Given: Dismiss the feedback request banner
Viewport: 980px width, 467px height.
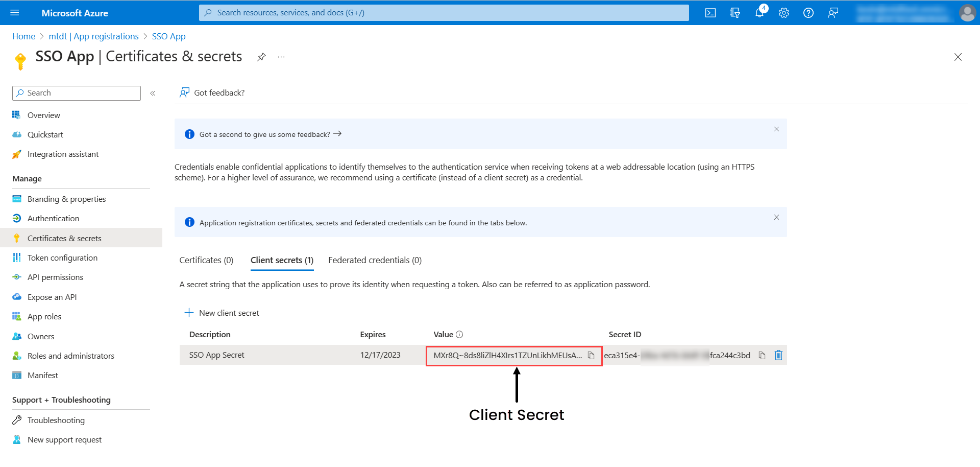Looking at the screenshot, I should click(776, 129).
